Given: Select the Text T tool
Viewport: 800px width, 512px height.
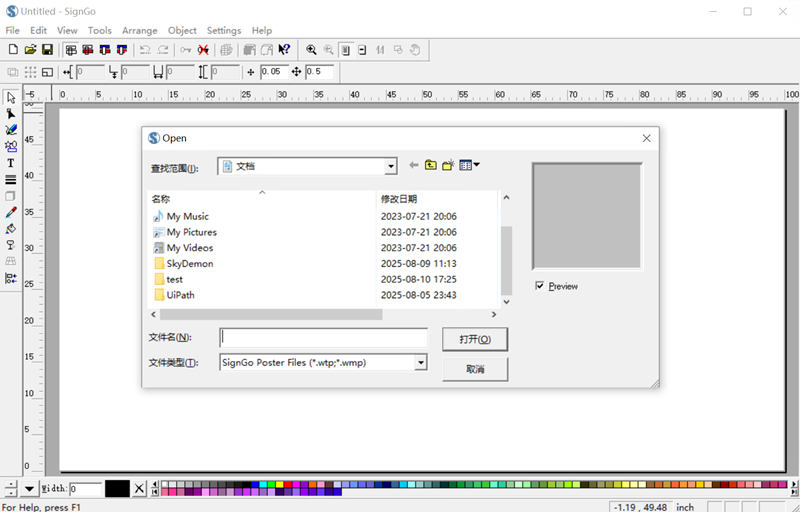Looking at the screenshot, I should (11, 163).
